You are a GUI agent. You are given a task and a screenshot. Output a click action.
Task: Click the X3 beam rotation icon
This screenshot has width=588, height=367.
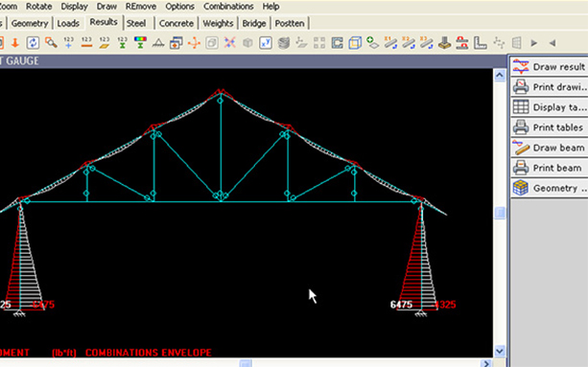pos(427,43)
